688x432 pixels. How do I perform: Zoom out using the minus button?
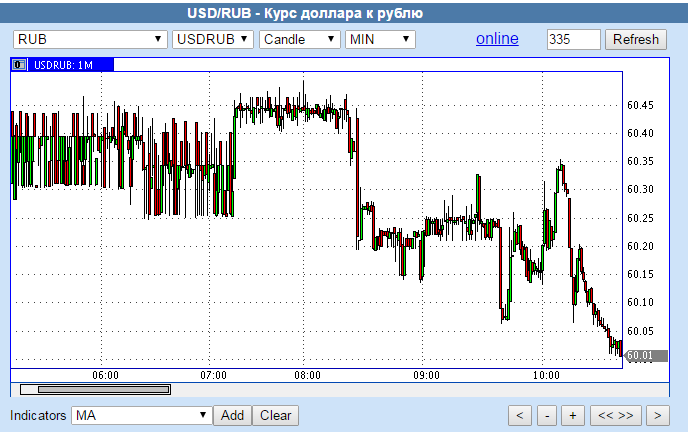click(546, 415)
